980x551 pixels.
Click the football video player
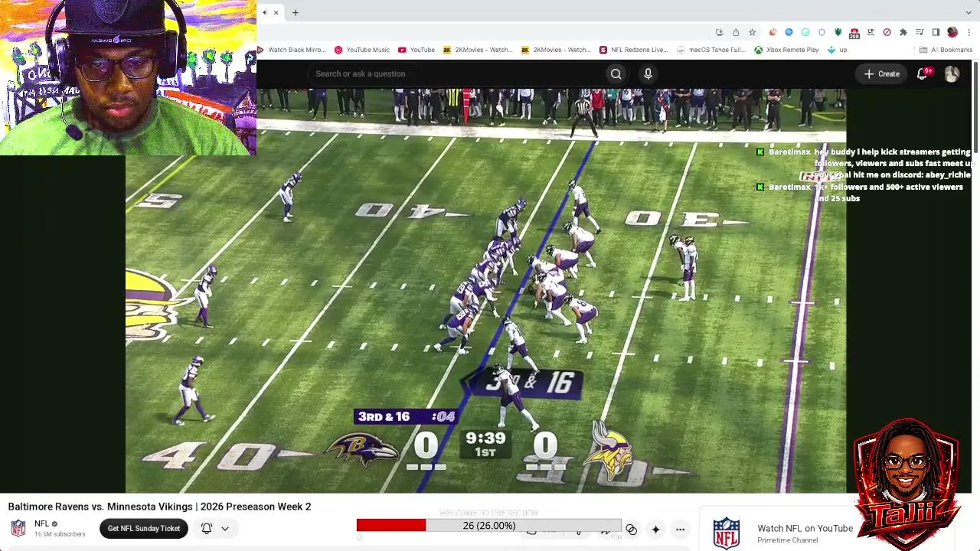486,291
